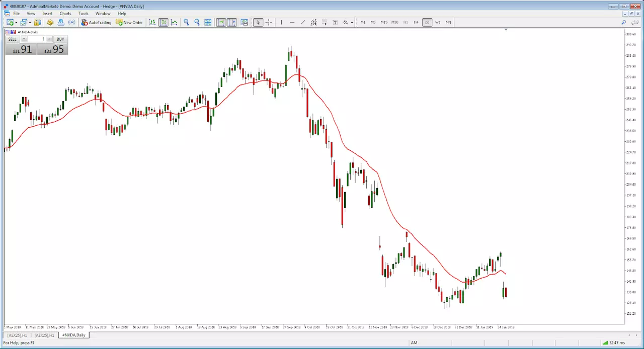Decrease trade volume with down arrow

(x=24, y=39)
